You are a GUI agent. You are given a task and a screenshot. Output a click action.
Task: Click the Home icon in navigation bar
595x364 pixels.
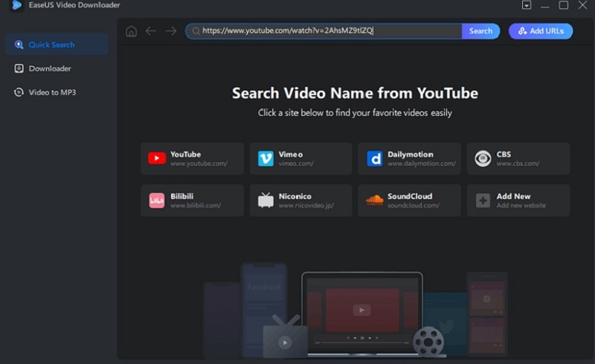tap(132, 31)
